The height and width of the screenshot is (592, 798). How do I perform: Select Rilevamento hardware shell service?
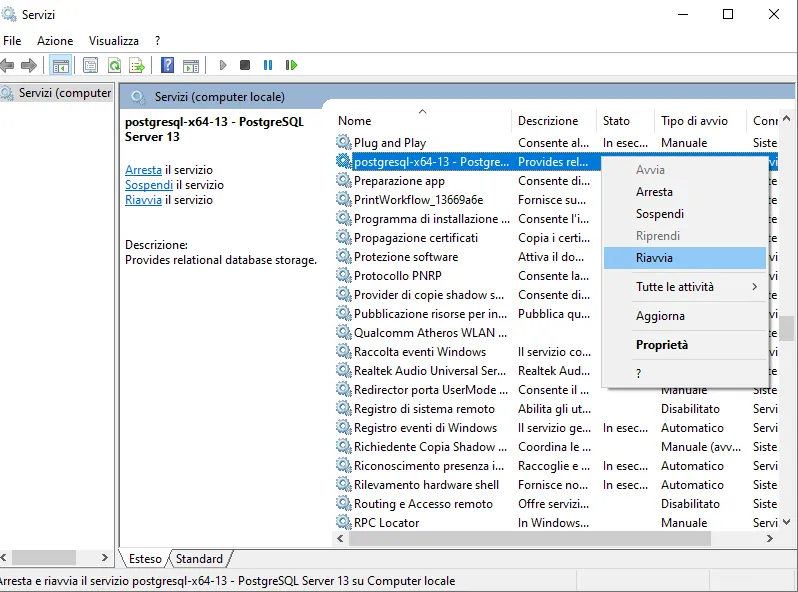click(426, 485)
